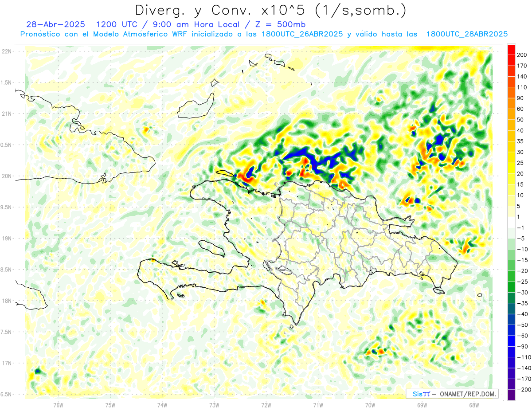Click the colorbar value '140'
Image resolution: width=532 pixels, height=411 pixels.
523,77
